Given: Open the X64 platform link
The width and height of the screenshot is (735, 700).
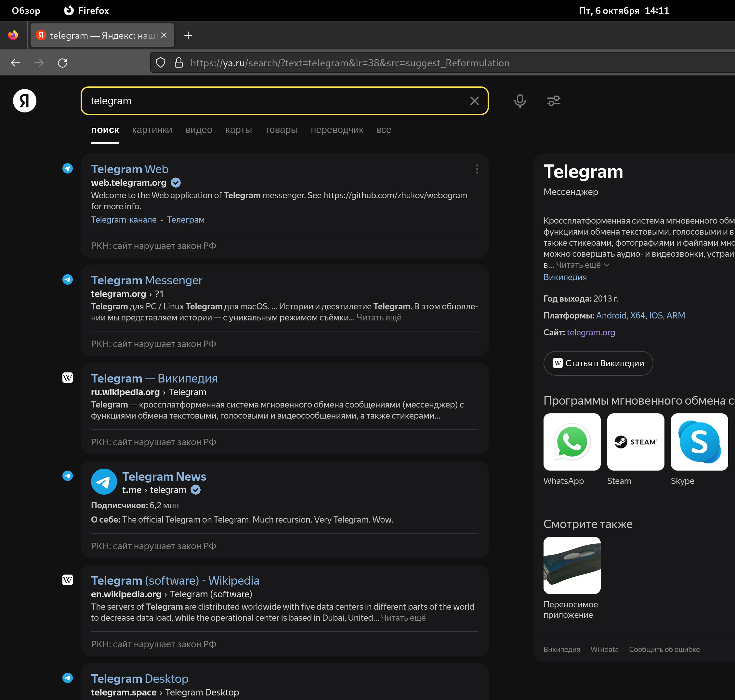Looking at the screenshot, I should tap(637, 316).
